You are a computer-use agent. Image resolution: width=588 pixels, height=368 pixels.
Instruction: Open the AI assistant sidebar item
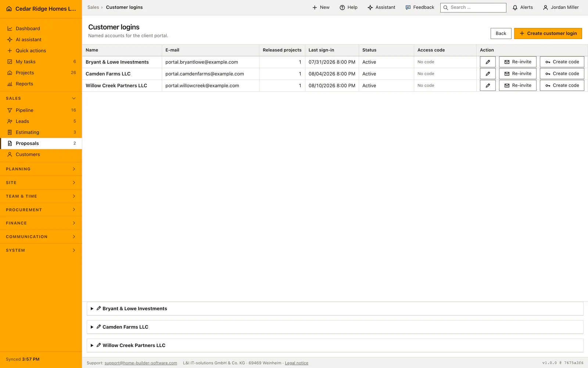pyautogui.click(x=41, y=39)
